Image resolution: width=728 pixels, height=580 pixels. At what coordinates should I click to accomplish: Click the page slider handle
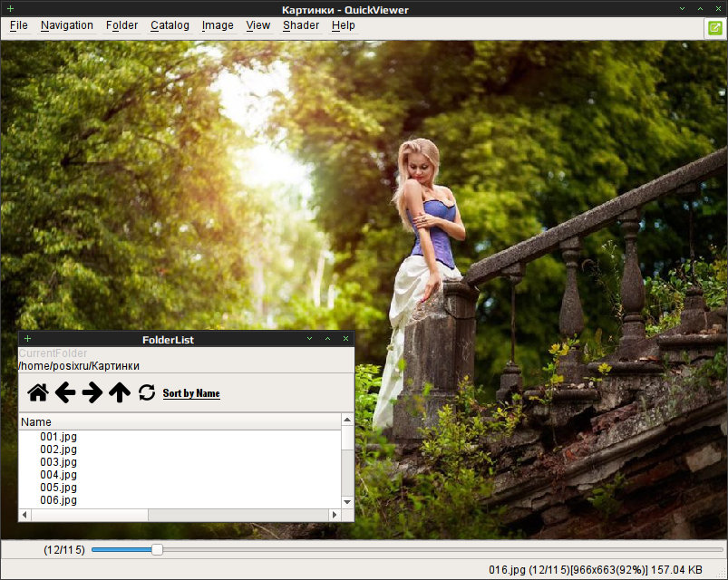[x=158, y=550]
